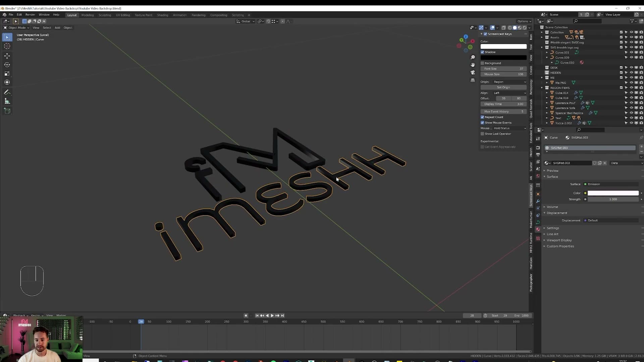Switch to Wireframe viewport shading
This screenshot has width=644, height=362.
tap(510, 28)
